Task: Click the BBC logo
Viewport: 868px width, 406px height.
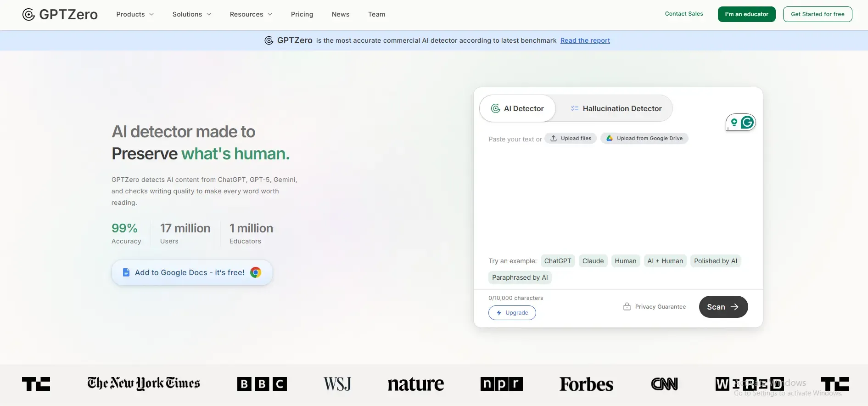Action: click(x=262, y=384)
